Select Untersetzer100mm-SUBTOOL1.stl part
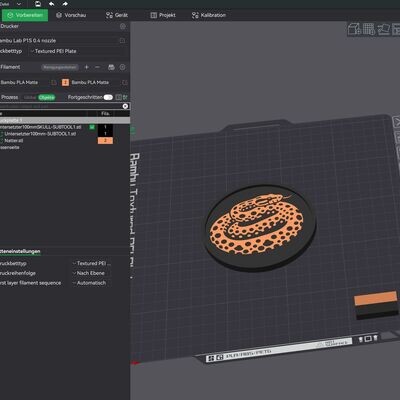This screenshot has width=400, height=400. pyautogui.click(x=40, y=134)
